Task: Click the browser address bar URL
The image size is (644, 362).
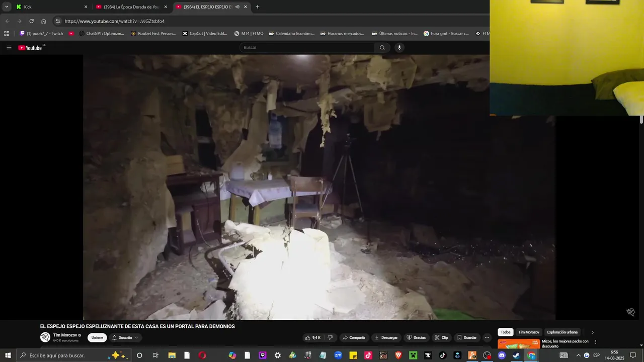Action: click(x=115, y=21)
